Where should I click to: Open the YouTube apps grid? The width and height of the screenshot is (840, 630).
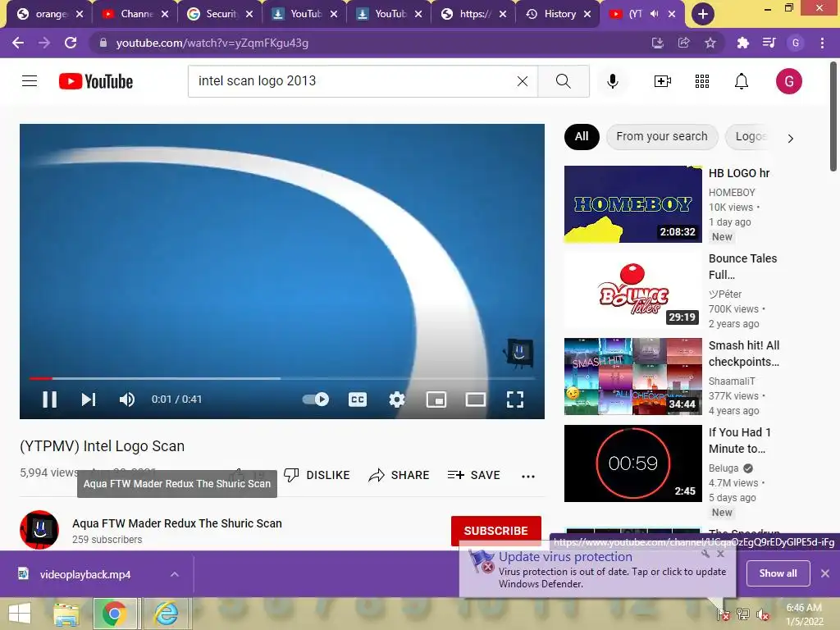click(702, 81)
